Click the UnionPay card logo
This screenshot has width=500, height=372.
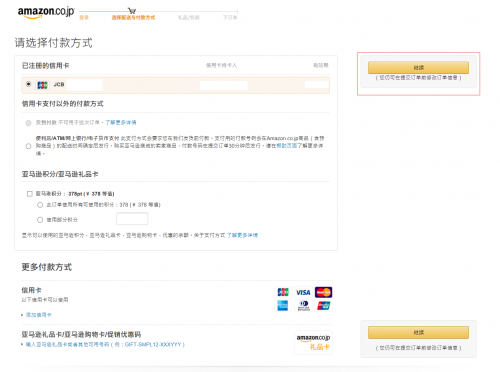pyautogui.click(x=323, y=305)
